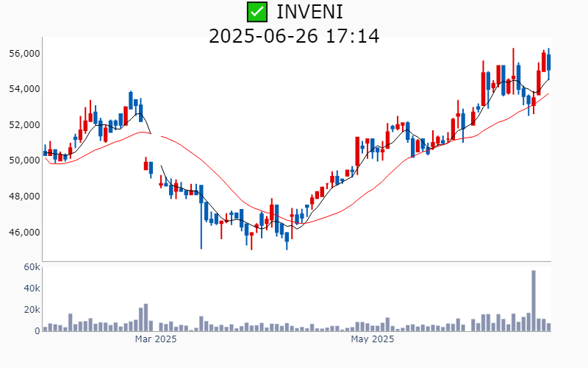588x368 pixels.
Task: Click the May 2025 date axis label
Action: pyautogui.click(x=373, y=339)
